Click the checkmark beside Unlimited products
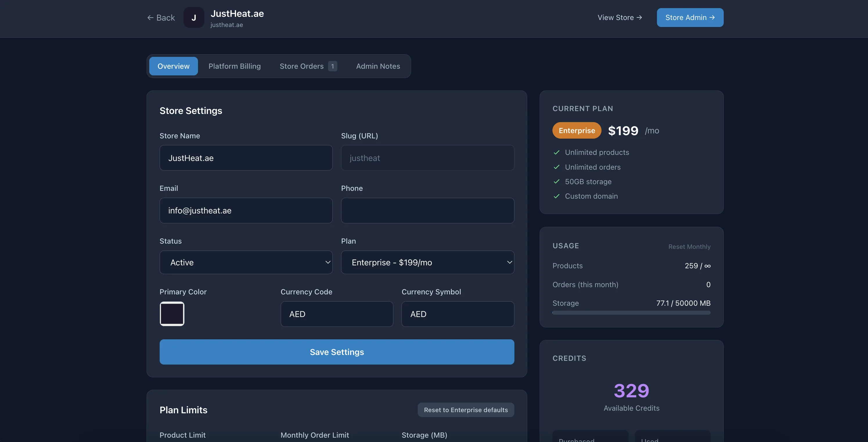 pyautogui.click(x=556, y=153)
